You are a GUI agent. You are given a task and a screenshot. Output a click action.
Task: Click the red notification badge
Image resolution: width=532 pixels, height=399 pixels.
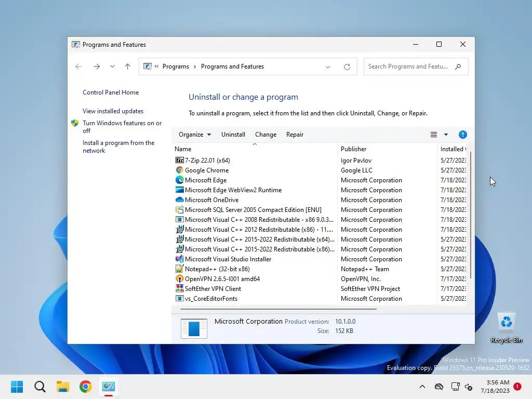[x=517, y=386]
